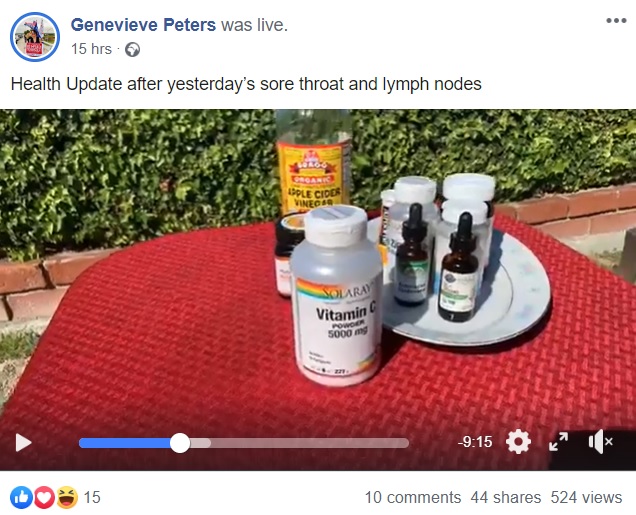
Task: Click the Love heart reaction icon
Action: [x=44, y=497]
